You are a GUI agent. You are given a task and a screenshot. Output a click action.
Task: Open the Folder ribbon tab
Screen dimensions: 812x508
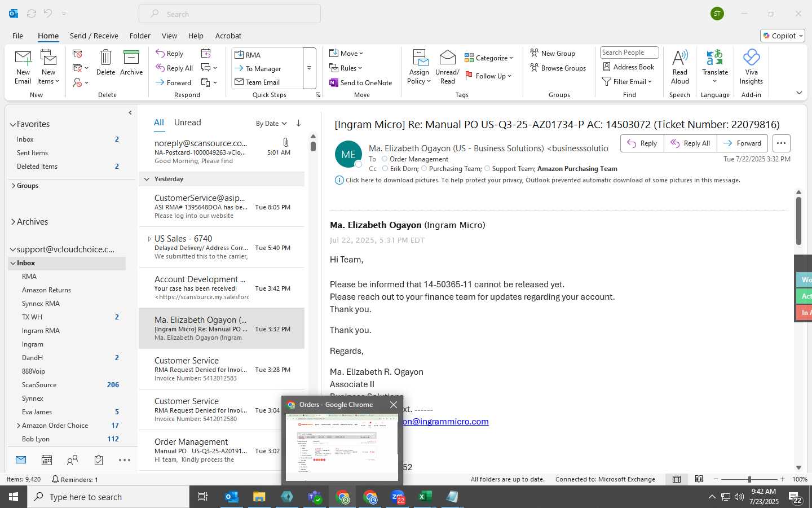[140, 36]
